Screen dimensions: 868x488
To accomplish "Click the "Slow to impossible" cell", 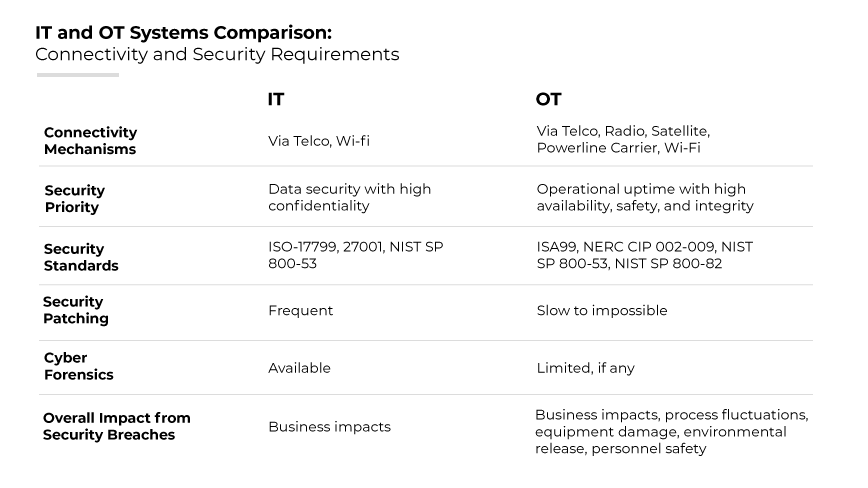I will pyautogui.click(x=601, y=311).
